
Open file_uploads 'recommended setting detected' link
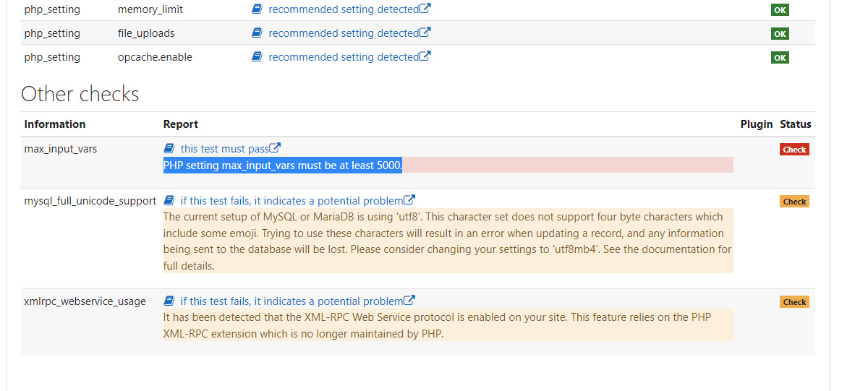pos(343,33)
